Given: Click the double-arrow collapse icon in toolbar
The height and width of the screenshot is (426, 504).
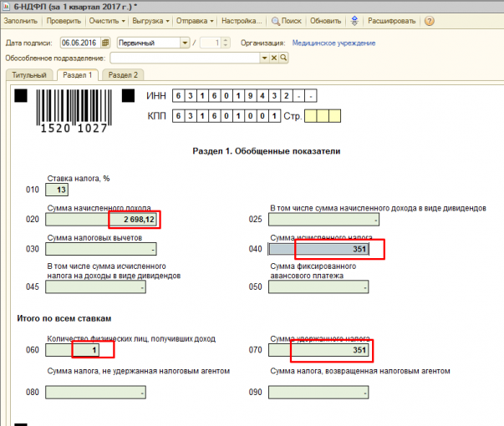Looking at the screenshot, I should 354,20.
